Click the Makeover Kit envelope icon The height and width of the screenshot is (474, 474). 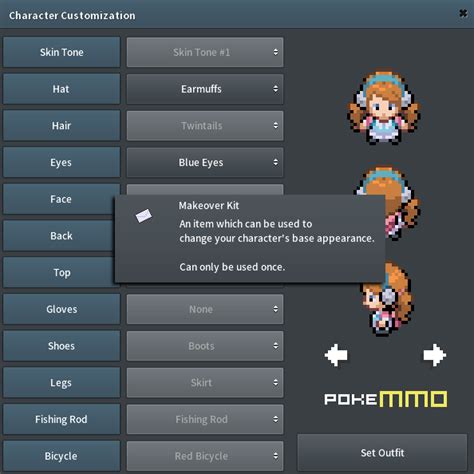point(144,216)
